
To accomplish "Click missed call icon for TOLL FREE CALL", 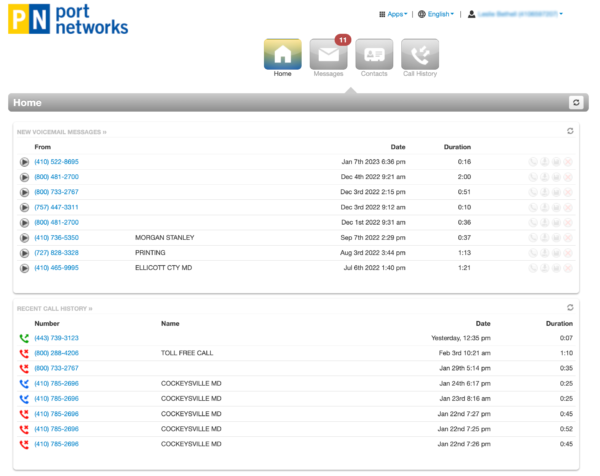I will 24,353.
